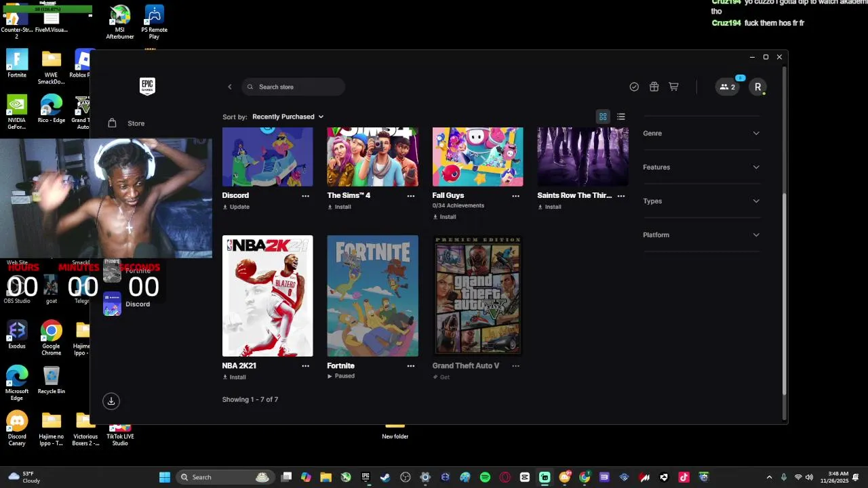Open the Recycle Bin
The height and width of the screenshot is (488, 868).
point(51,380)
